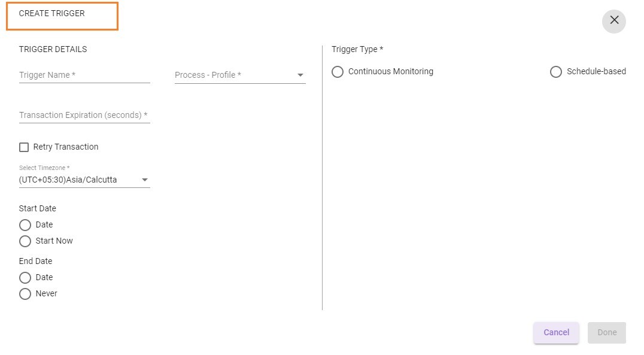The width and height of the screenshot is (644, 355).
Task: Click the Cancel button
Action: point(556,332)
